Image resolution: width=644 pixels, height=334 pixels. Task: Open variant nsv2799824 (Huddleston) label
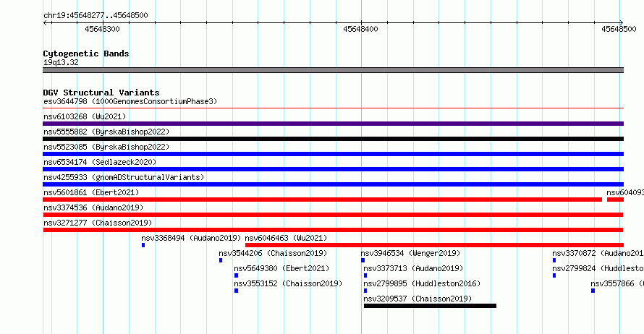(598, 268)
